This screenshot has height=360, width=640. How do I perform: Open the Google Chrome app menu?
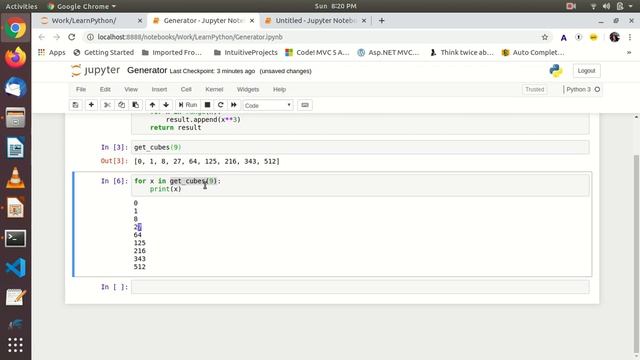[x=81, y=6]
